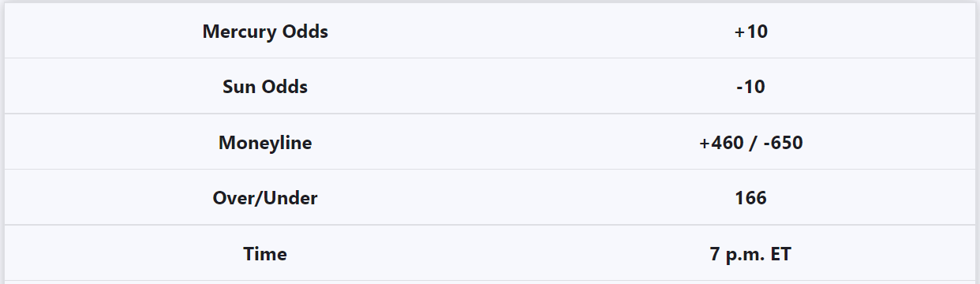Select the +10 Mercury odds value
This screenshot has width=980, height=284.
pos(750,32)
